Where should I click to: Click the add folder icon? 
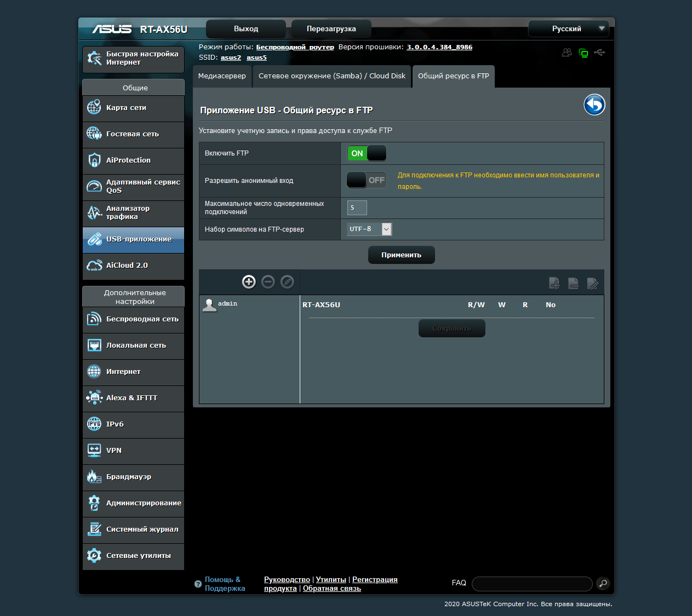pos(554,283)
